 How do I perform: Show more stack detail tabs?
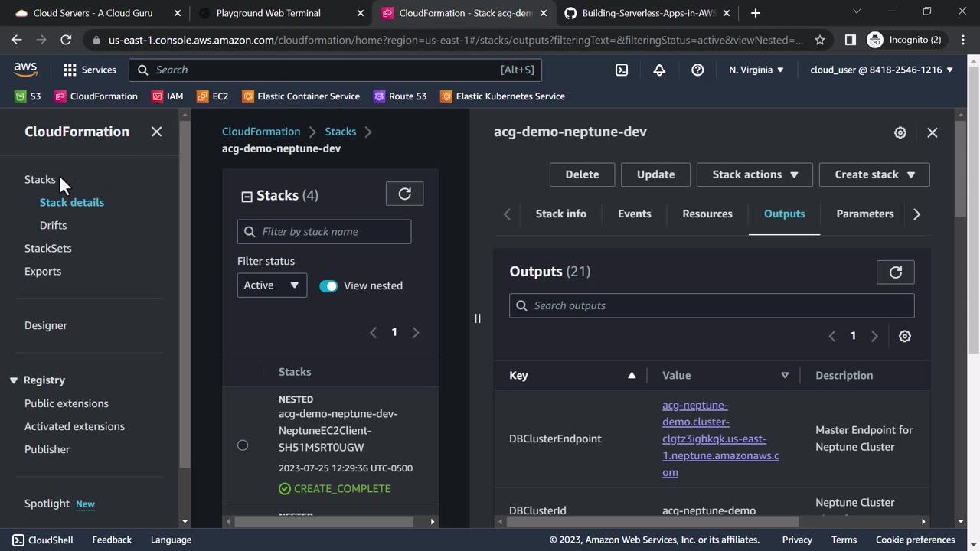pyautogui.click(x=917, y=214)
